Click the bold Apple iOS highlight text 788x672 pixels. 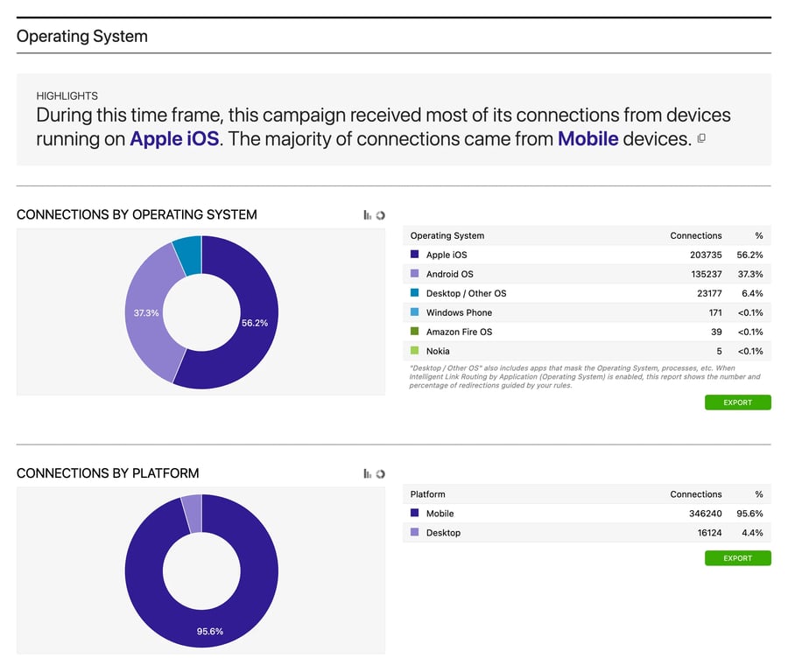(x=173, y=138)
